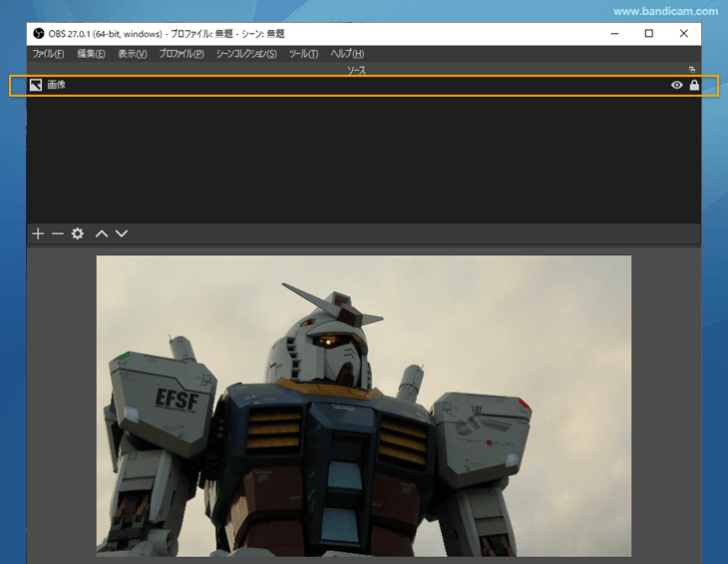This screenshot has height=564, width=728.
Task: Click the Gundam preview image
Action: (364, 406)
